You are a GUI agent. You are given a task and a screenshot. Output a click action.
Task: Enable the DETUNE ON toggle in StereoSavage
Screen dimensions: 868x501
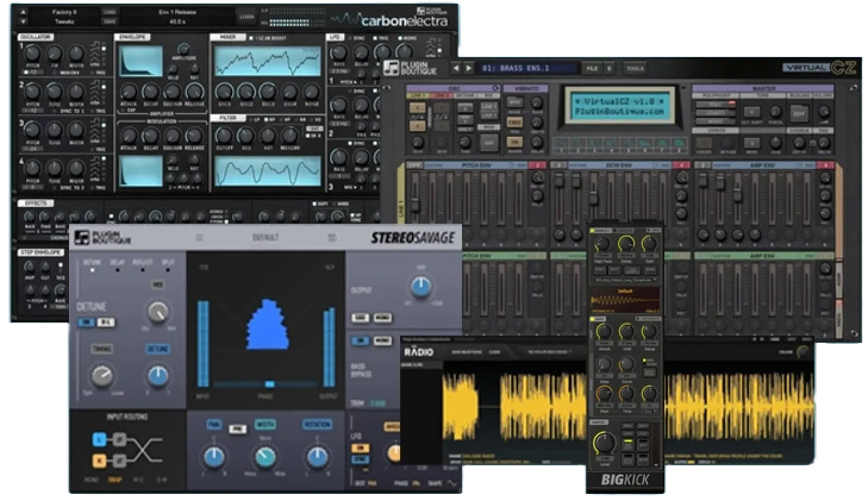(85, 322)
